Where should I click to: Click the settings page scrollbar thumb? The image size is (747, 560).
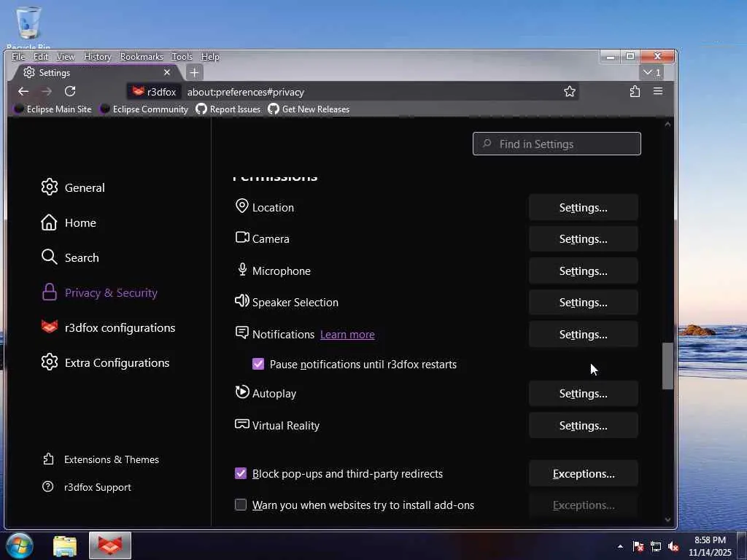click(667, 366)
